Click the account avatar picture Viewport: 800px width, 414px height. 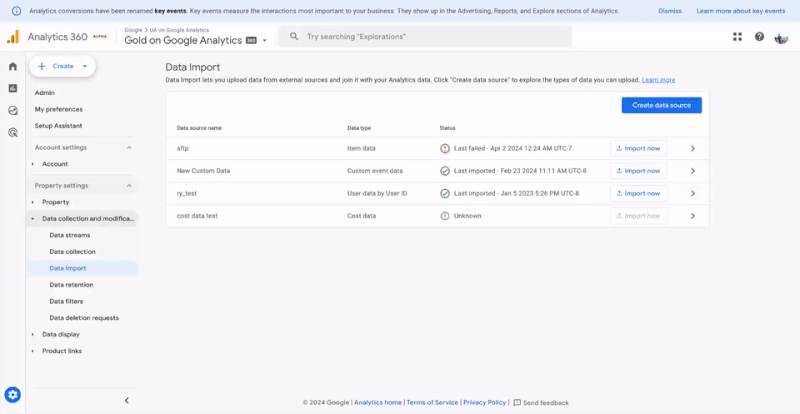pos(781,37)
